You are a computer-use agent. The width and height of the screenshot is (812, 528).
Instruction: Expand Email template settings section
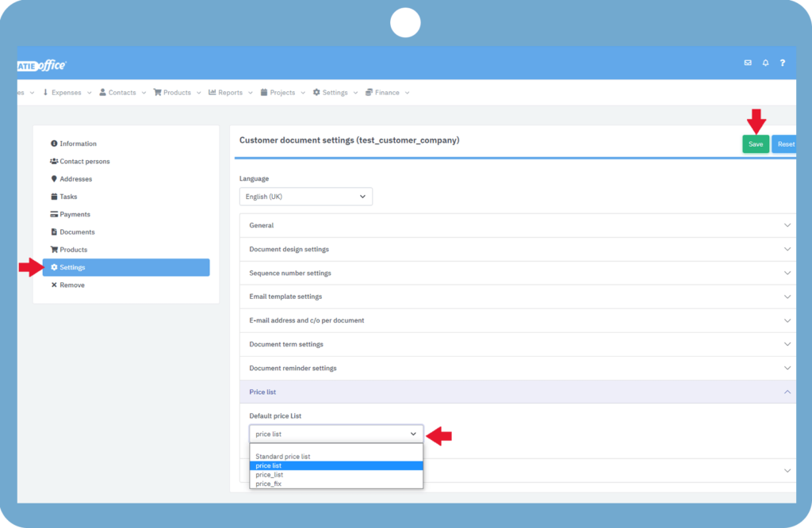(x=517, y=297)
